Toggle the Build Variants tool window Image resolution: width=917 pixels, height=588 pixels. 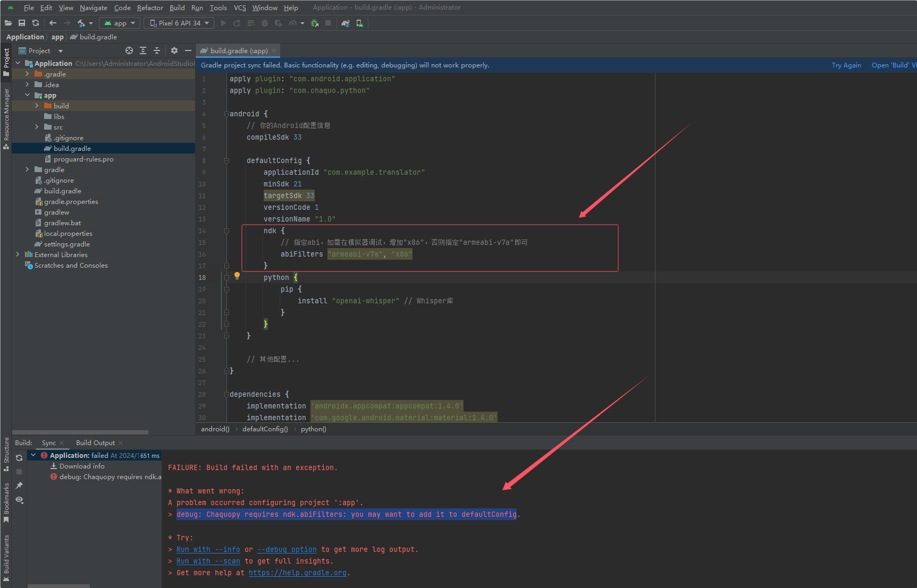(x=6, y=557)
